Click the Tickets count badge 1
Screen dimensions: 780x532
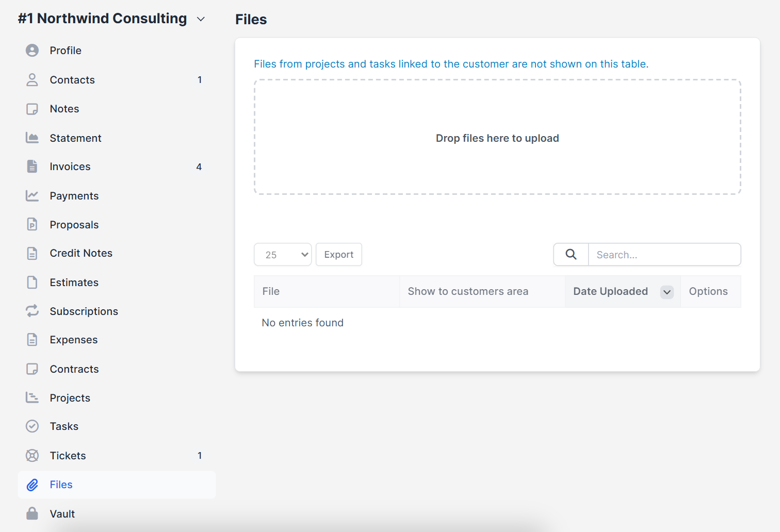[x=200, y=456]
